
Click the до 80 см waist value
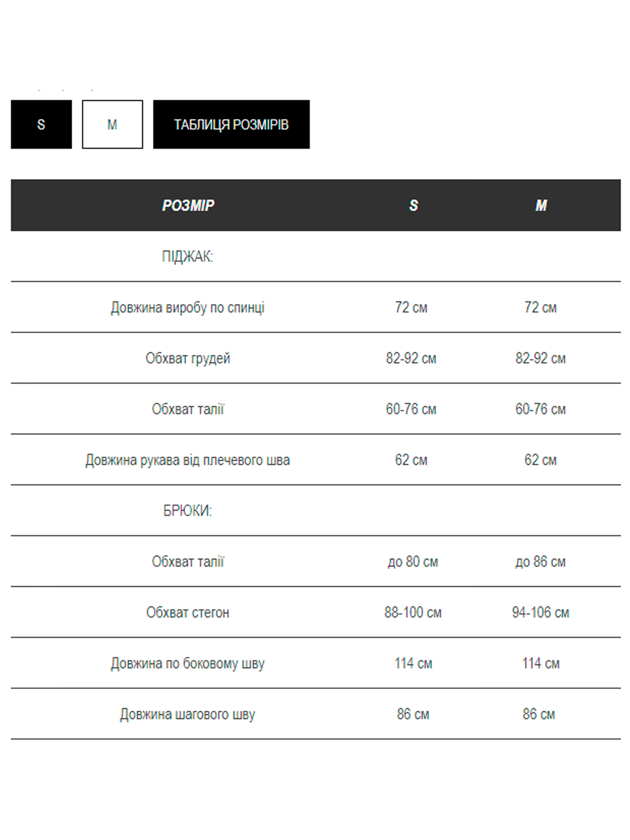413,562
